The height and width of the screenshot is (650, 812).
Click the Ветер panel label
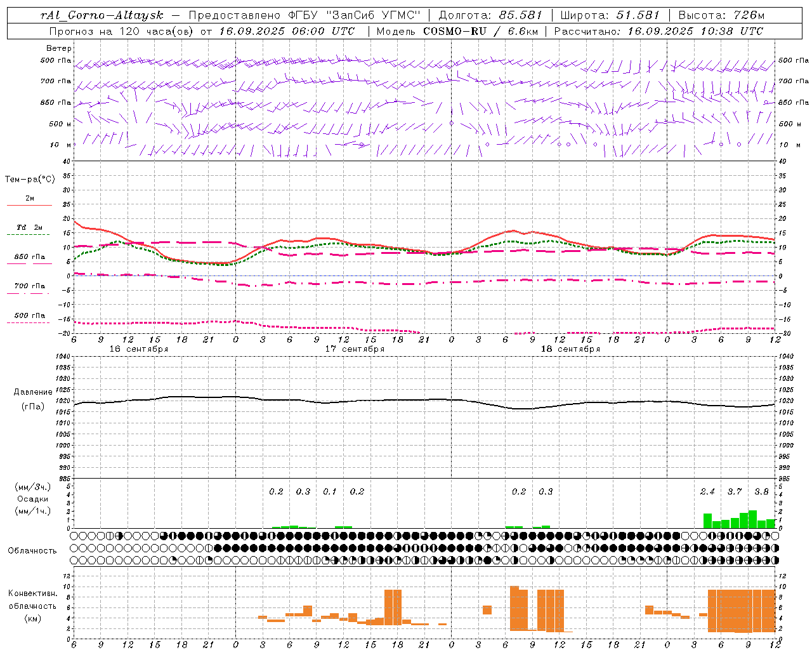(x=59, y=48)
